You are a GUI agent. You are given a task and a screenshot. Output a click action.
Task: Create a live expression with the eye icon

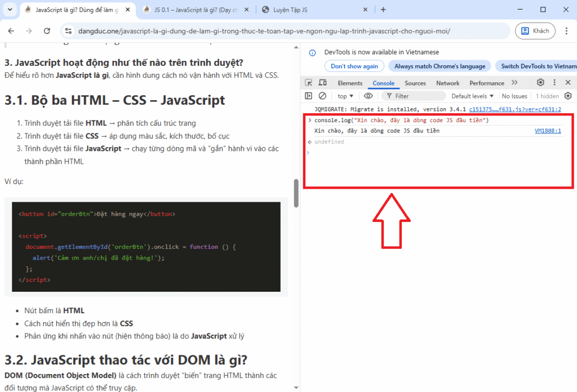(367, 96)
